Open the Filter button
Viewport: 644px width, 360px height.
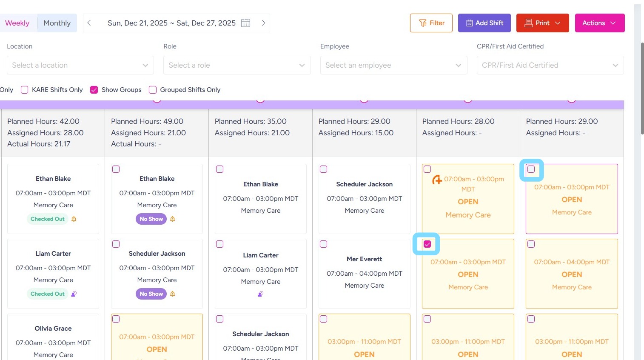click(431, 23)
